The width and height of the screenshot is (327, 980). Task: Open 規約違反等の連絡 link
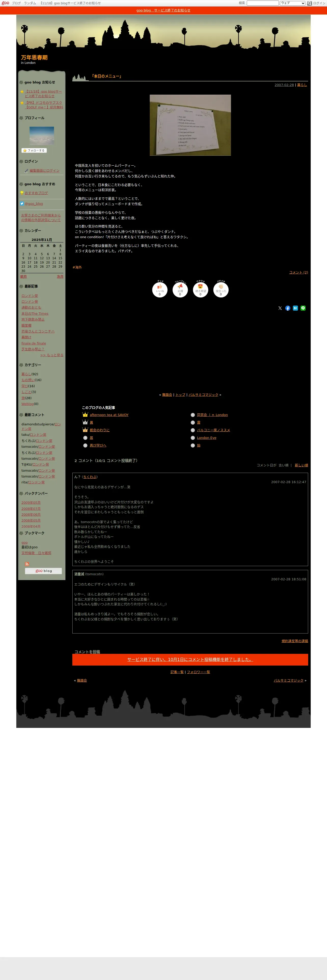click(295, 641)
